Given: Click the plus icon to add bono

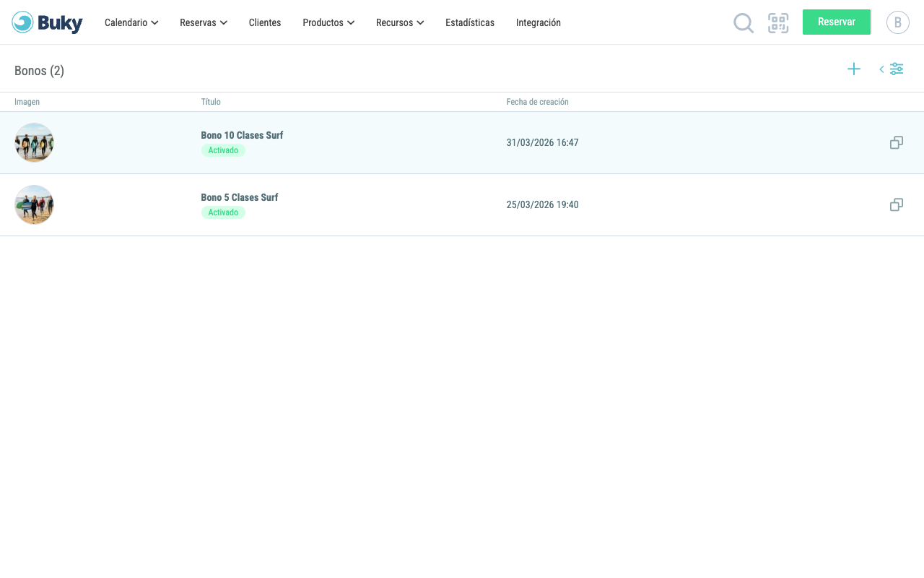Looking at the screenshot, I should [854, 69].
